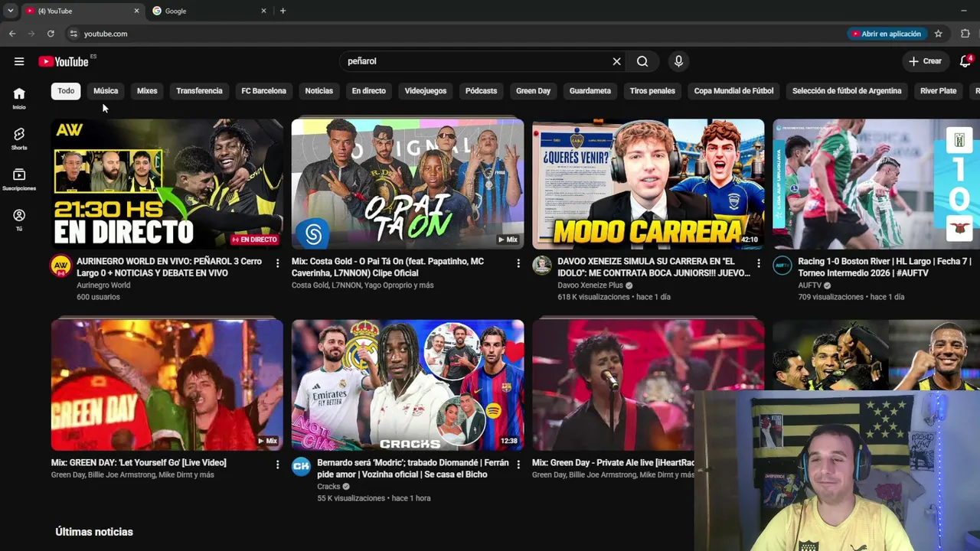Open Aurinegro World channel avatar
The width and height of the screenshot is (980, 551).
click(60, 266)
